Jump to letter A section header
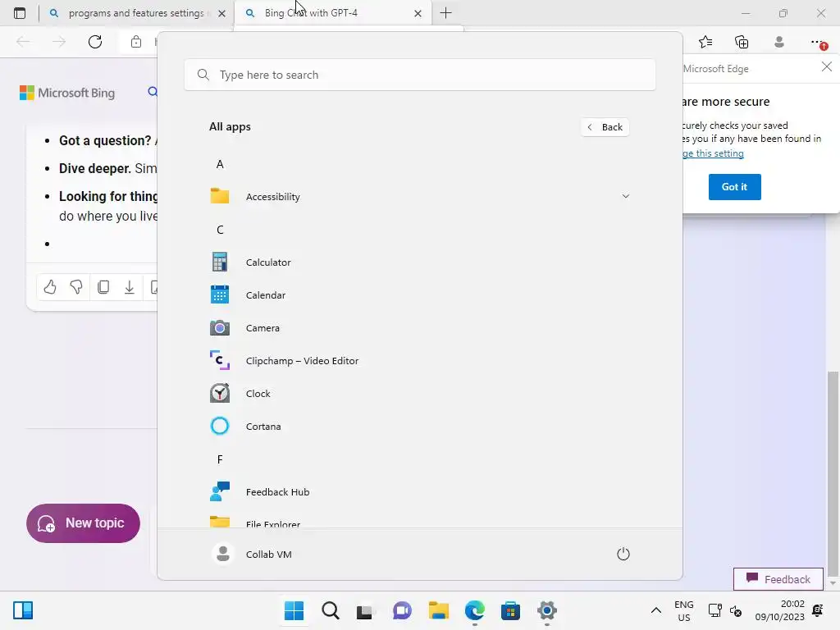This screenshot has height=630, width=840. coord(220,164)
